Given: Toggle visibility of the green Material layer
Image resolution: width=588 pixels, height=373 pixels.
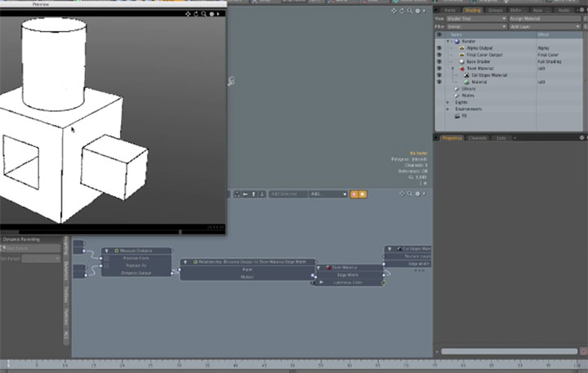Looking at the screenshot, I should tap(439, 82).
